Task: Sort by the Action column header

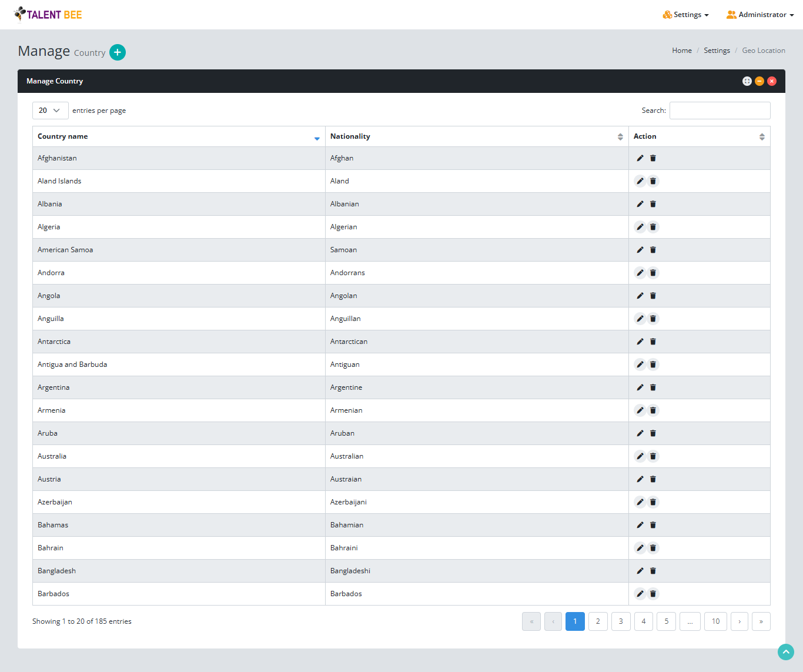Action: pos(699,136)
